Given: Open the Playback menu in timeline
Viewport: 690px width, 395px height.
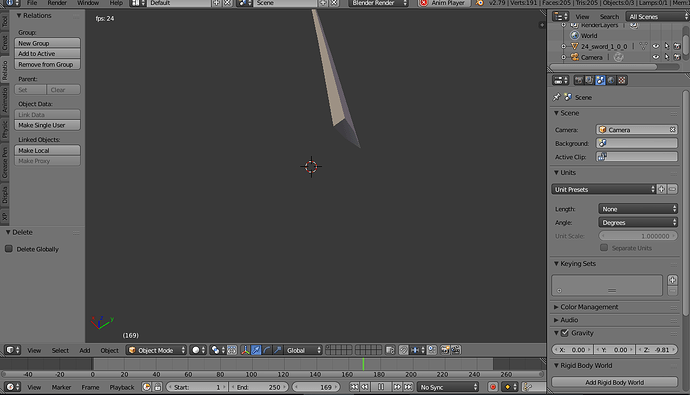Looking at the screenshot, I should [122, 388].
